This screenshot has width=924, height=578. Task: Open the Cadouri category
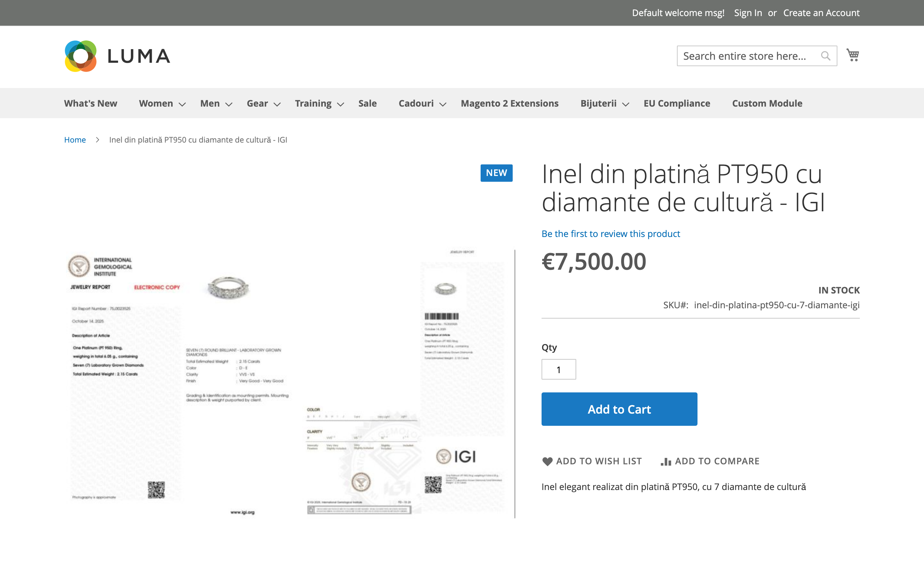tap(416, 103)
